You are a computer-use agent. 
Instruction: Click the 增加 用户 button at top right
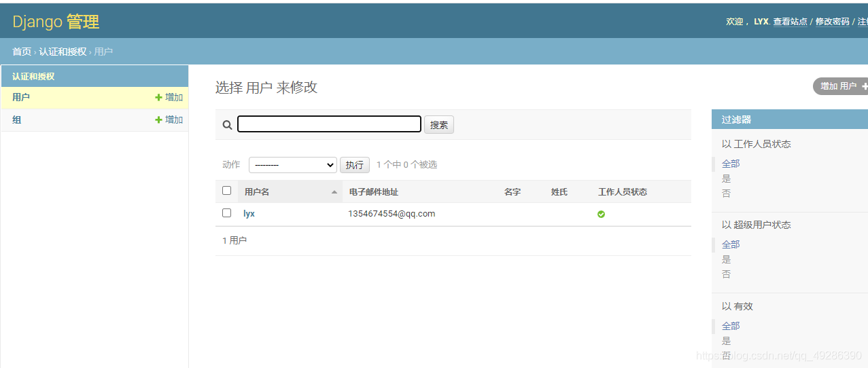point(841,86)
